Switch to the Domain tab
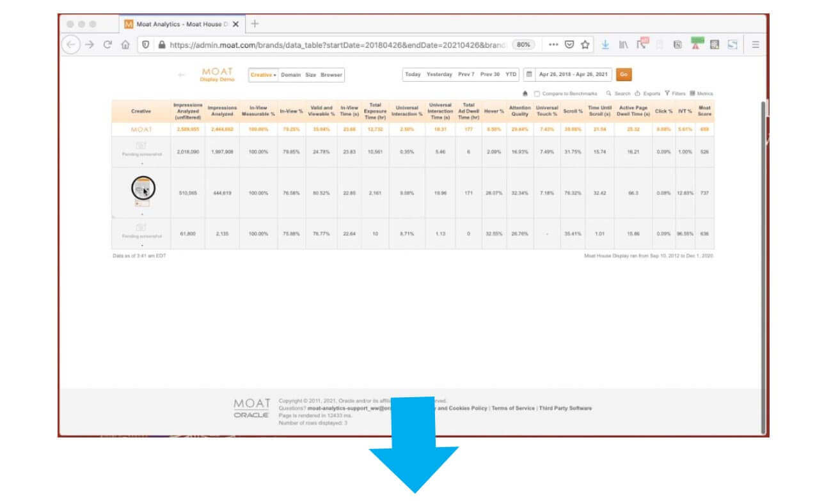Image resolution: width=831 pixels, height=504 pixels. point(290,75)
